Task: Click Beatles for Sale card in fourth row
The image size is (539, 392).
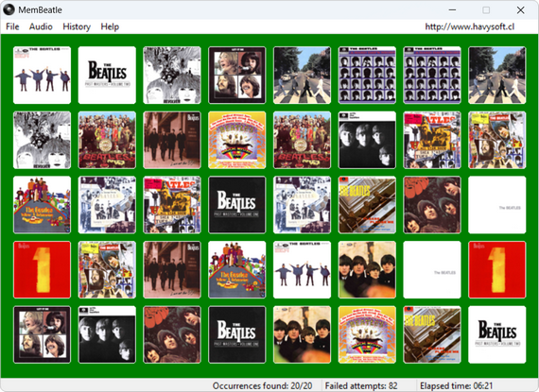Action: 367,270
